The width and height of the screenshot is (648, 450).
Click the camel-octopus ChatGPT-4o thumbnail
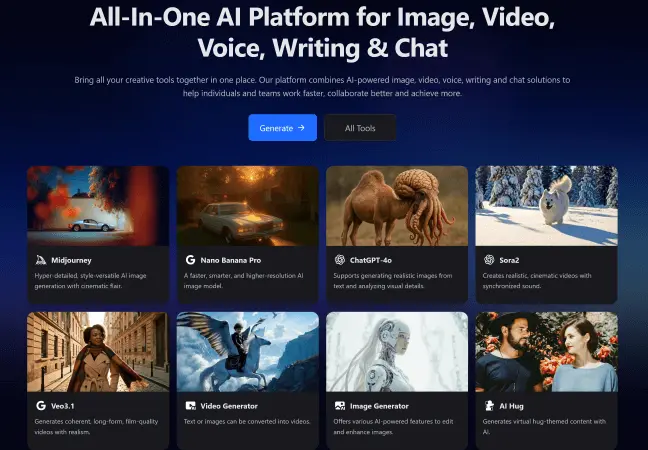397,206
